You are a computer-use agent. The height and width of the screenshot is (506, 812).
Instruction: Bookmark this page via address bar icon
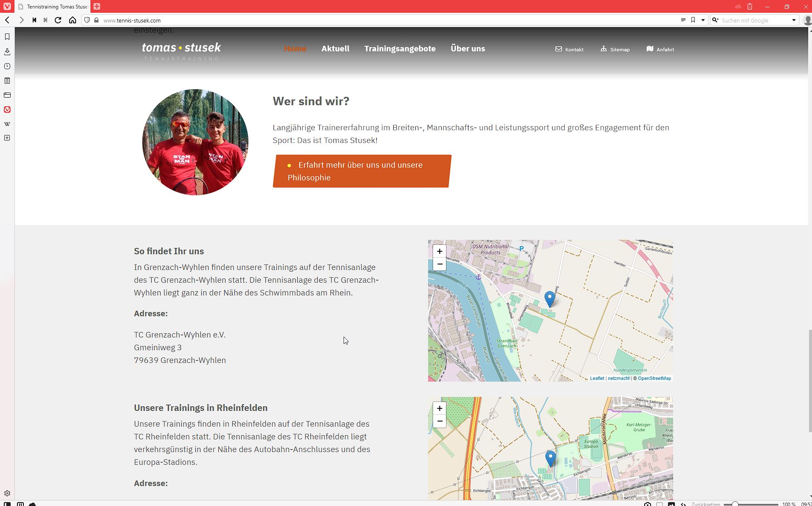tap(693, 20)
